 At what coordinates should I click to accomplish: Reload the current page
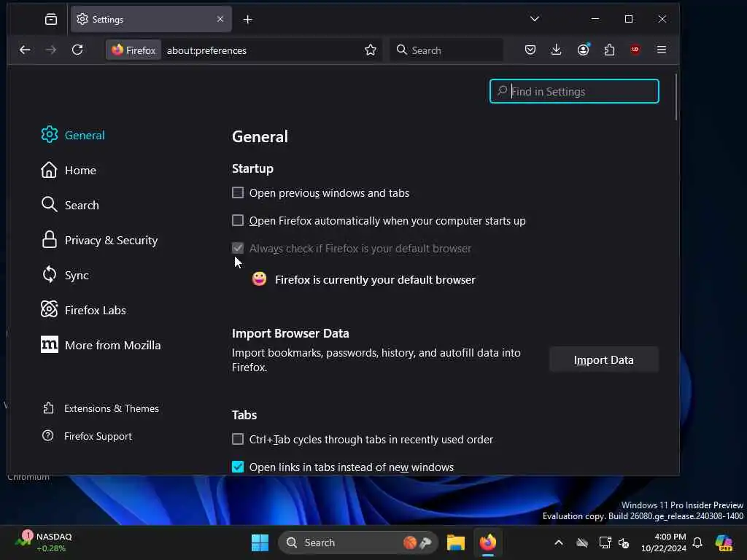[x=77, y=50]
